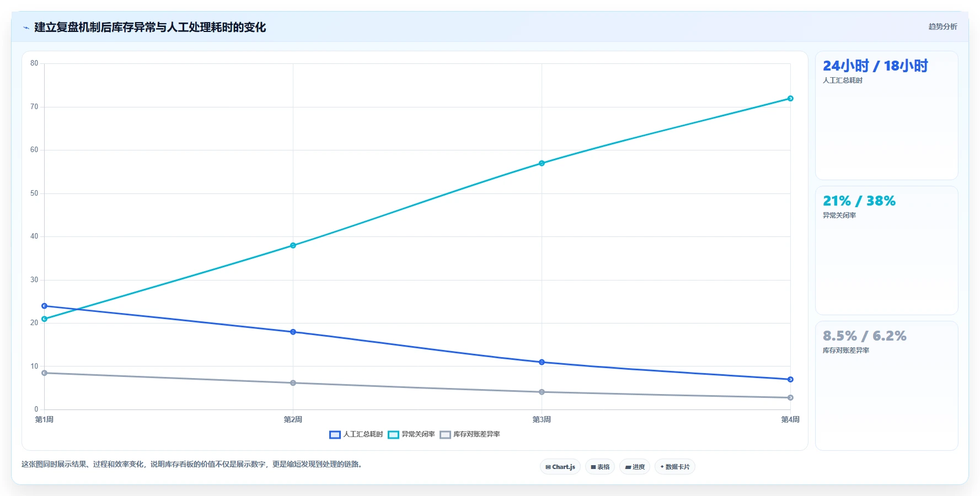Click the 人工汇总耗时 card caption
The height and width of the screenshot is (496, 980).
[843, 80]
